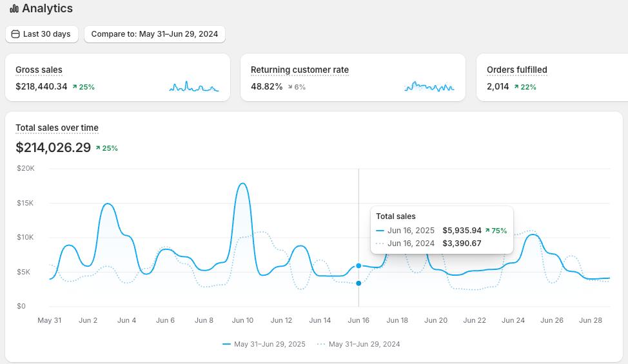Open the Orders fulfilled card title
The height and width of the screenshot is (364, 628).
click(x=516, y=70)
